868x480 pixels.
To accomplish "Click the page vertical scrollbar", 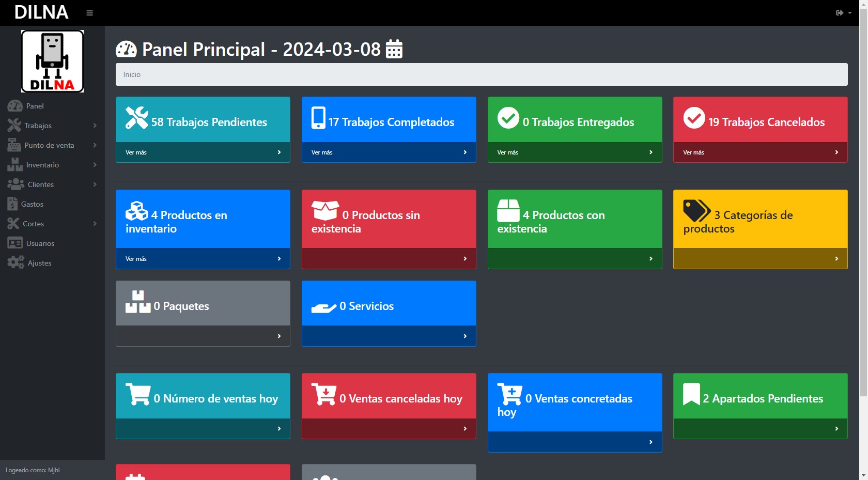I will point(863,207).
